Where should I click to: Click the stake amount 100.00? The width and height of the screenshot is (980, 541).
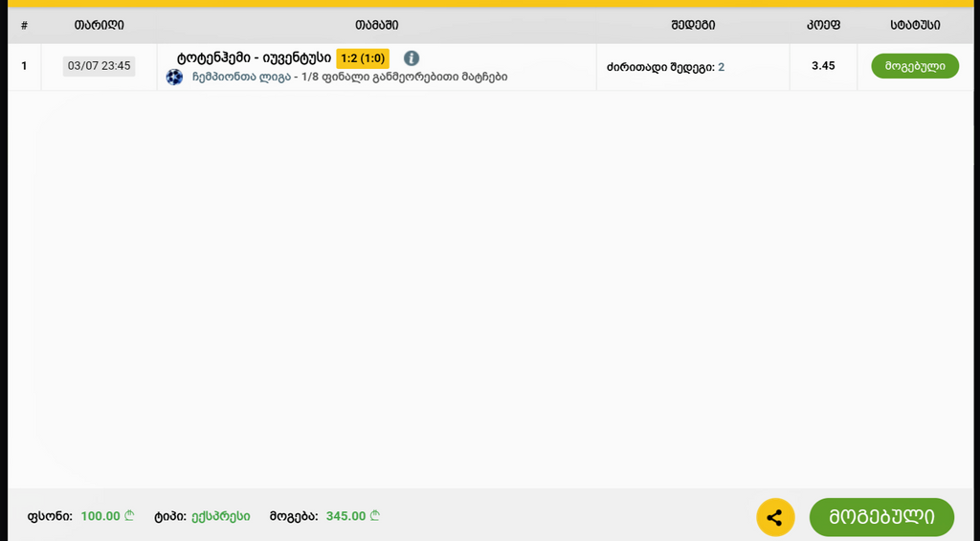pos(100,516)
